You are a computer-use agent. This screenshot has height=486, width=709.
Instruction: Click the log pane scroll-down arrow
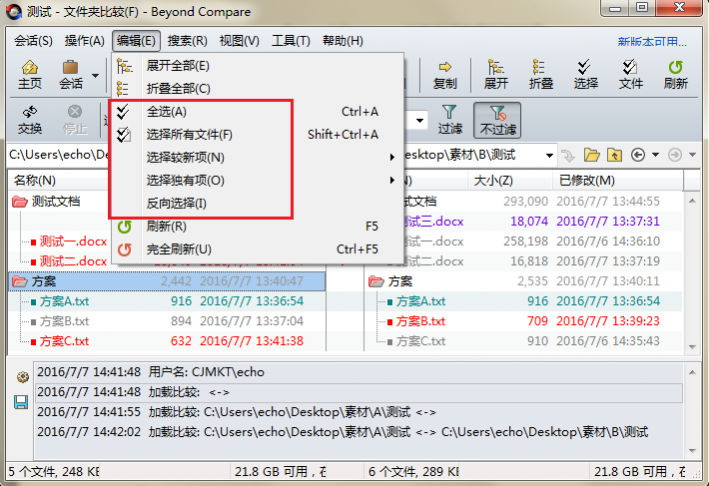coord(692,451)
